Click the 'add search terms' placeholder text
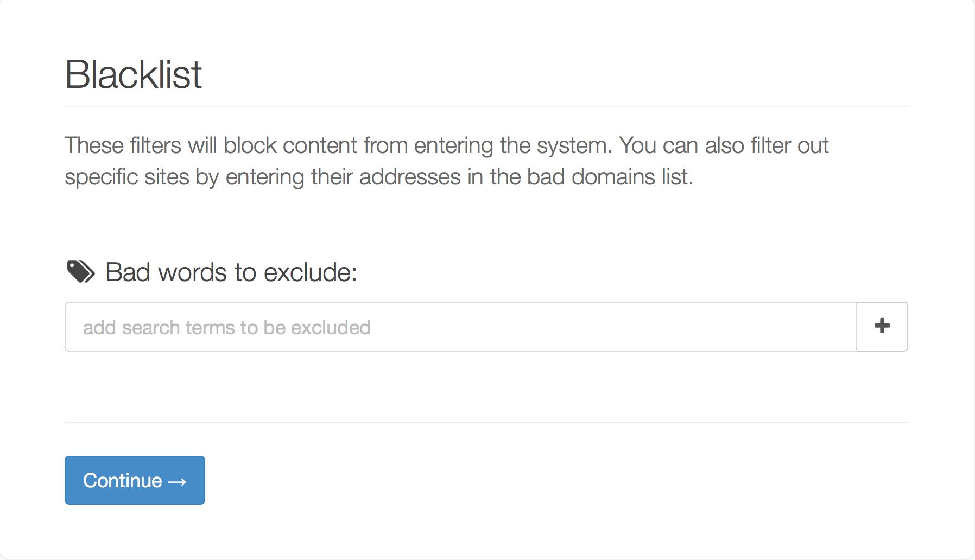975x560 pixels. click(x=226, y=328)
